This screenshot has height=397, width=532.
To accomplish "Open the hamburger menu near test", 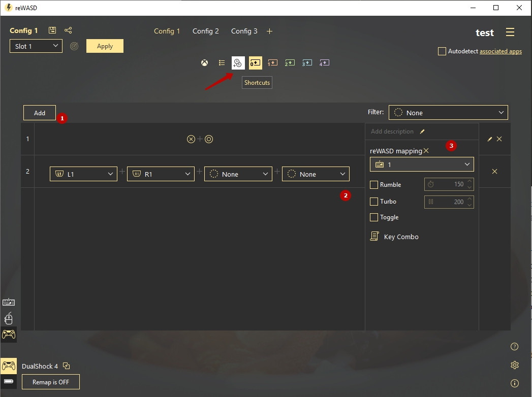I will click(x=510, y=32).
